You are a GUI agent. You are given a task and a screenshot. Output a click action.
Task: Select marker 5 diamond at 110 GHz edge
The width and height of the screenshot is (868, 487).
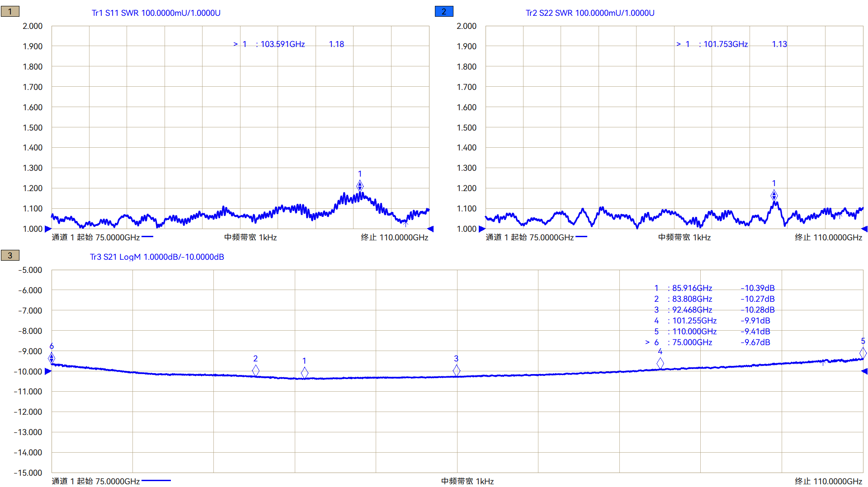coord(863,353)
